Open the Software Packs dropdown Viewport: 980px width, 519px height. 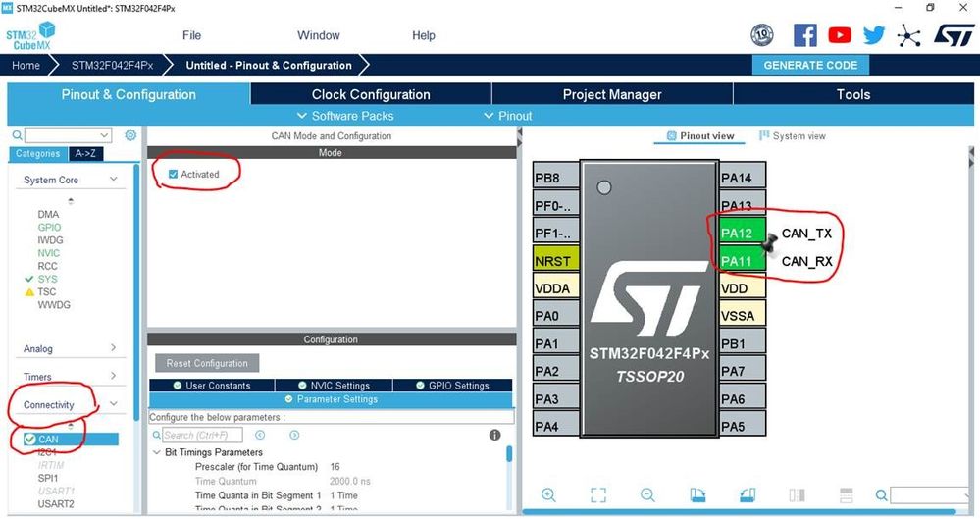[x=345, y=116]
